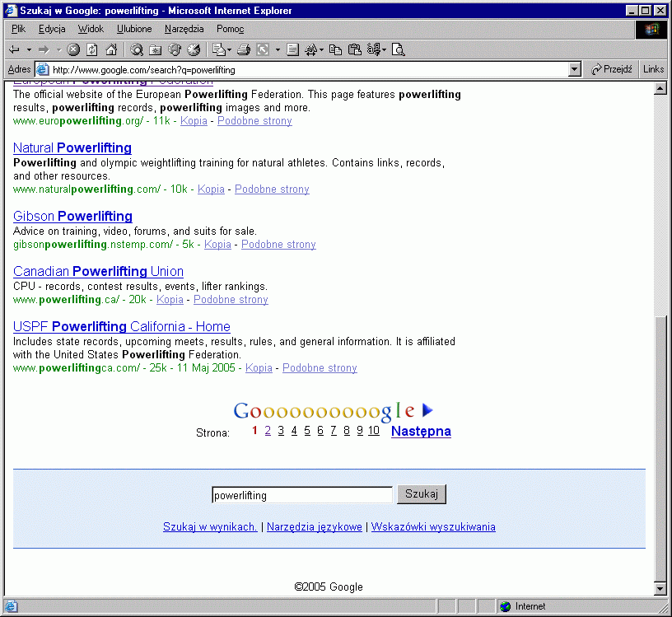Click the scrollbar down arrow
The image size is (672, 617).
(x=660, y=589)
